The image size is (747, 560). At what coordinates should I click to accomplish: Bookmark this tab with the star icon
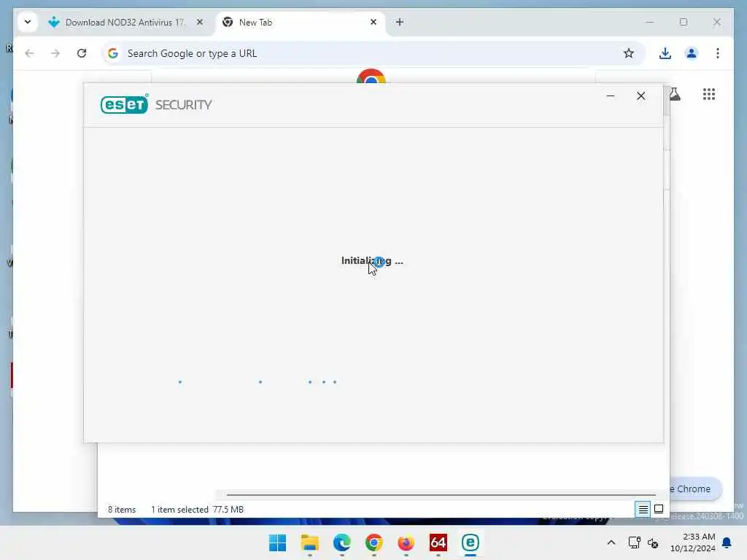(x=629, y=53)
